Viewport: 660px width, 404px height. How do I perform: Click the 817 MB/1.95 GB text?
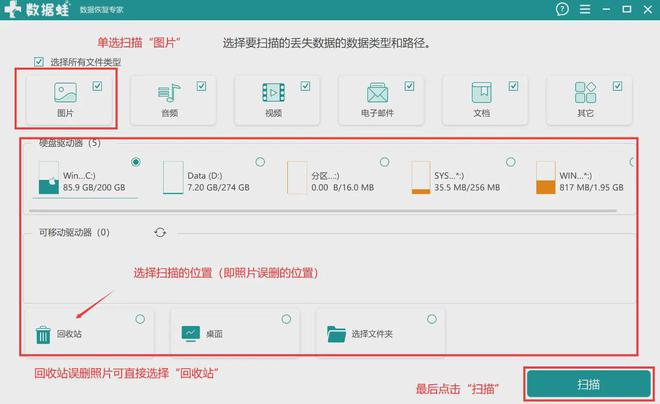click(x=591, y=188)
